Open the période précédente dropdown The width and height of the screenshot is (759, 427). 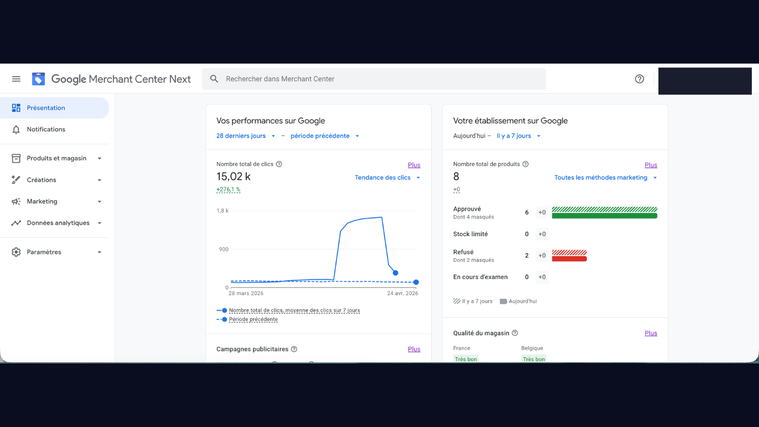click(324, 136)
